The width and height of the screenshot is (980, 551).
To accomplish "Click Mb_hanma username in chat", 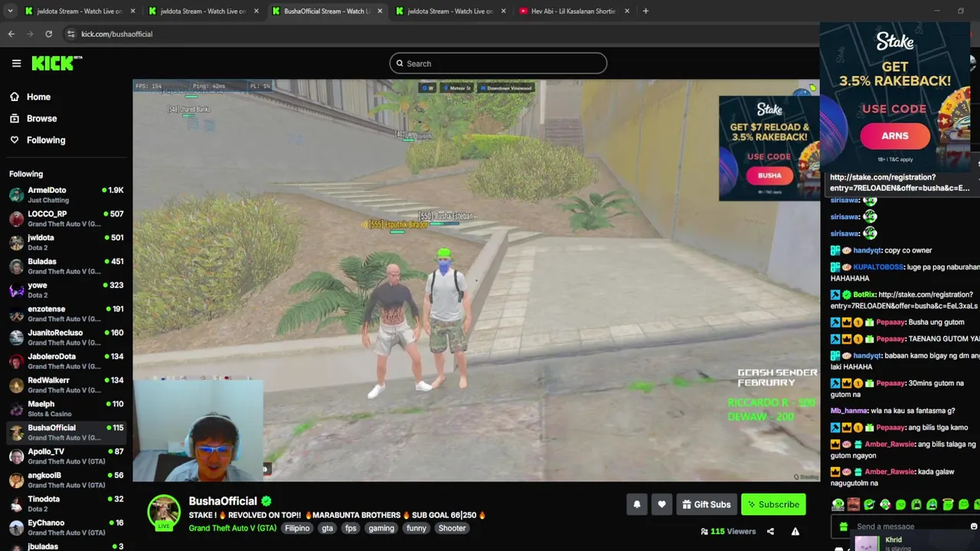I will coord(849,411).
